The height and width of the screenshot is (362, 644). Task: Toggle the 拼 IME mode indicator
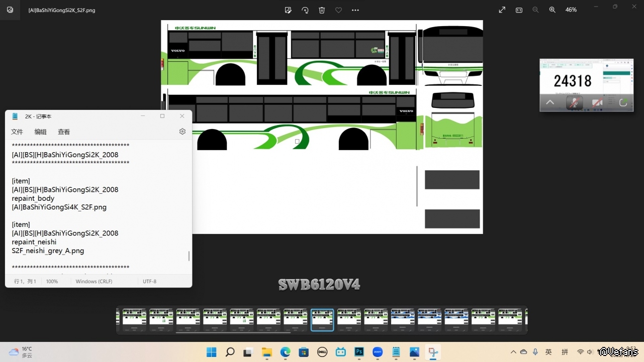pos(565,352)
